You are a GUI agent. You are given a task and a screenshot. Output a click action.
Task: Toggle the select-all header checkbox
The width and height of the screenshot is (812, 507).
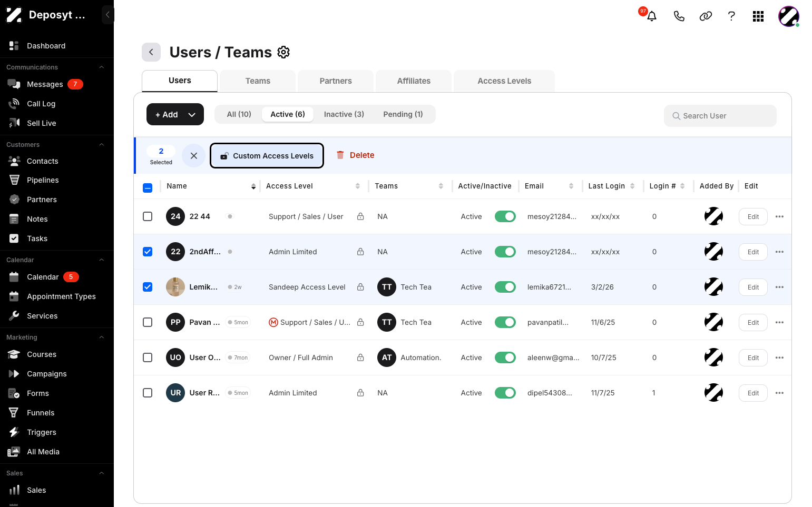click(148, 187)
